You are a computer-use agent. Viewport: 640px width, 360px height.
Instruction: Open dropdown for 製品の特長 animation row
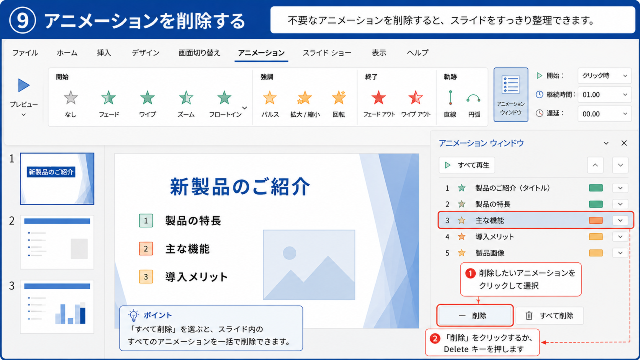(620, 204)
